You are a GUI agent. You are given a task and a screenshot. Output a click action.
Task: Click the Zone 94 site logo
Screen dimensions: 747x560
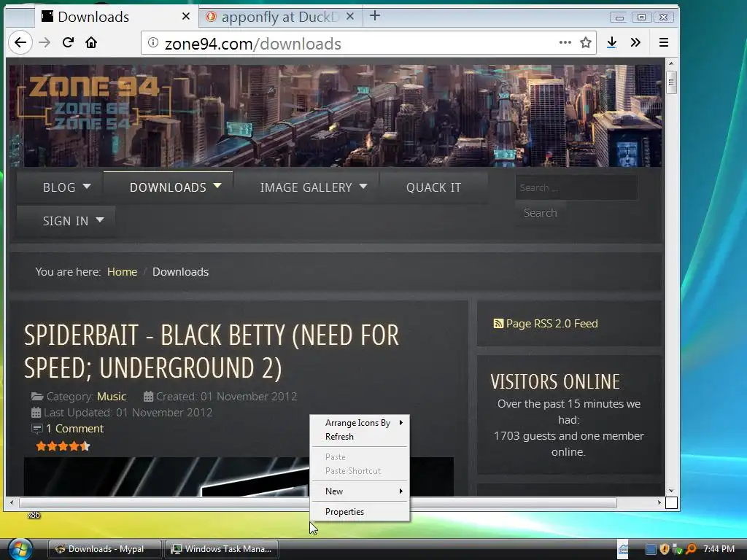pos(93,102)
